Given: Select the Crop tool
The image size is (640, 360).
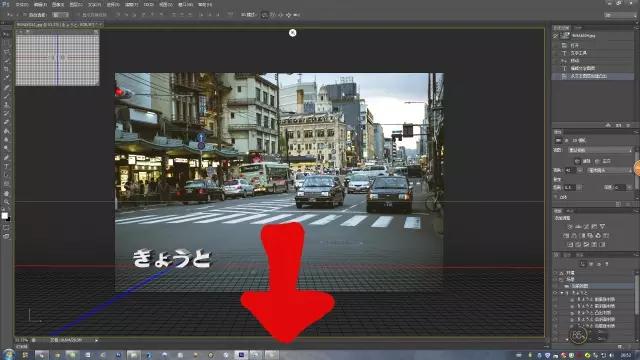Looking at the screenshot, I should [x=7, y=70].
